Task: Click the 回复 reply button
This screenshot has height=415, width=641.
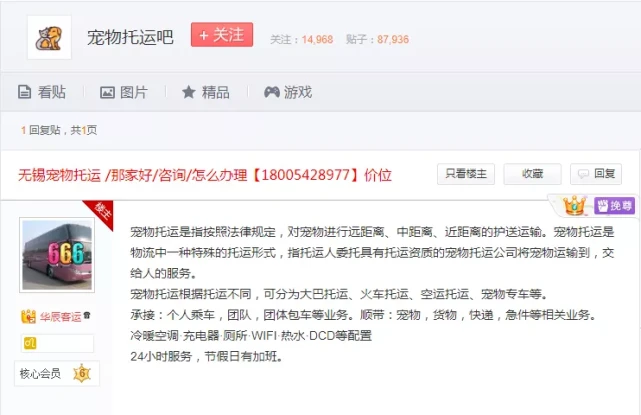Action: (596, 174)
